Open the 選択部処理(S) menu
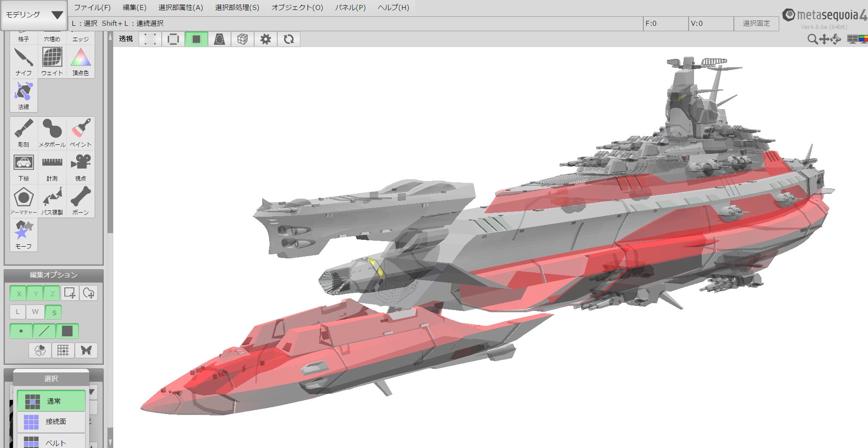 pos(237,8)
